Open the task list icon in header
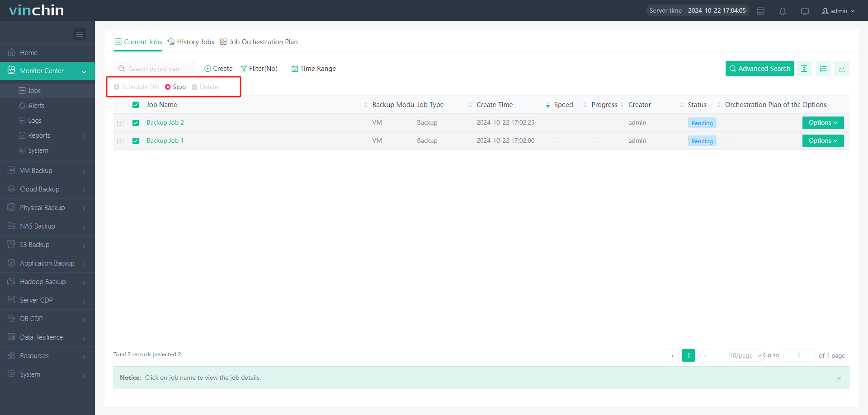The width and height of the screenshot is (868, 415). coord(761,11)
